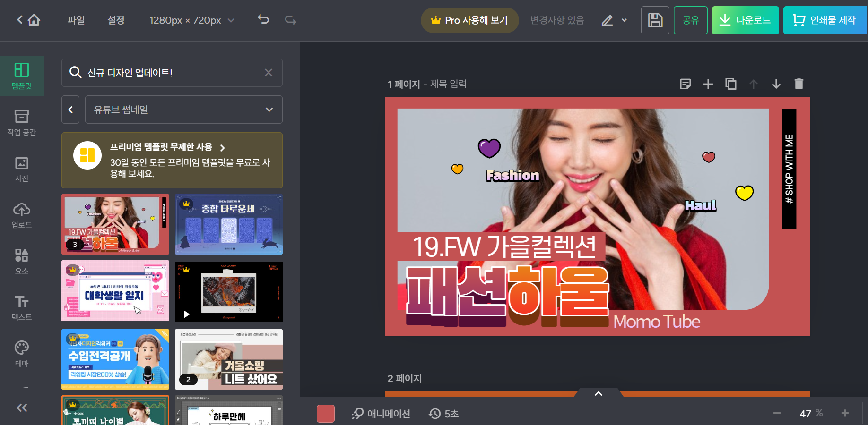Select the Fashion text on canvas
Image resolution: width=868 pixels, height=425 pixels.
click(513, 176)
